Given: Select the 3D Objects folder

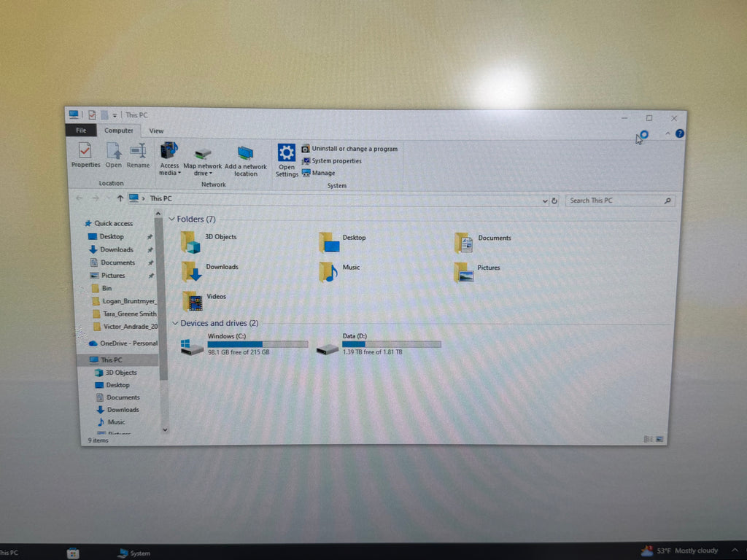Looking at the screenshot, I should tap(209, 242).
